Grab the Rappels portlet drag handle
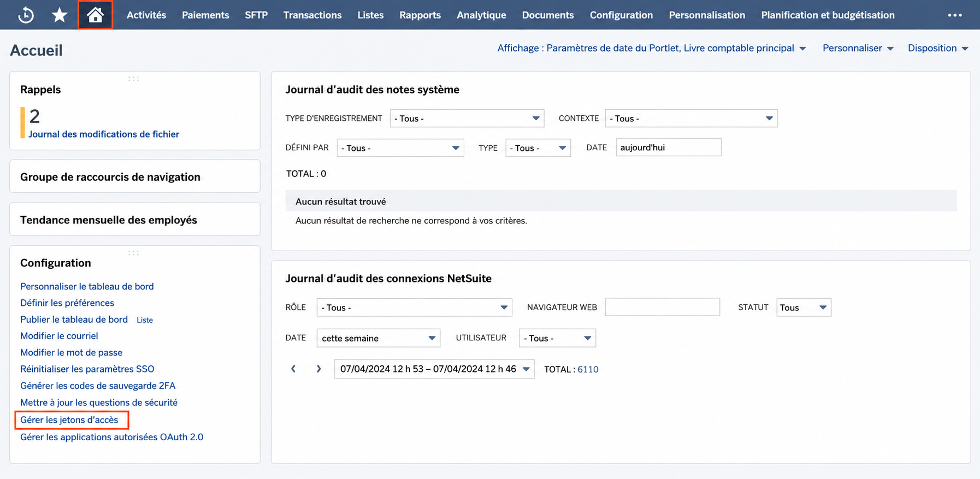The width and height of the screenshot is (980, 479). 134,79
